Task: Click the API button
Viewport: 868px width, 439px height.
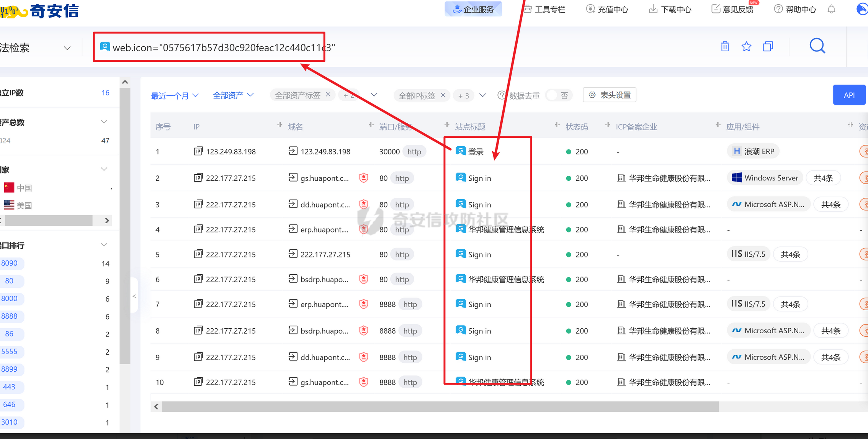Action: tap(849, 95)
